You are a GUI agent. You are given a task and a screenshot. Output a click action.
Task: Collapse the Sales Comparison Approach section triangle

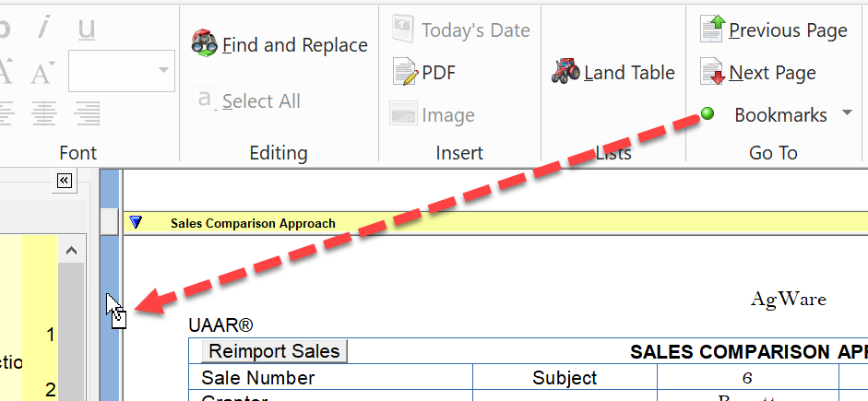click(137, 222)
